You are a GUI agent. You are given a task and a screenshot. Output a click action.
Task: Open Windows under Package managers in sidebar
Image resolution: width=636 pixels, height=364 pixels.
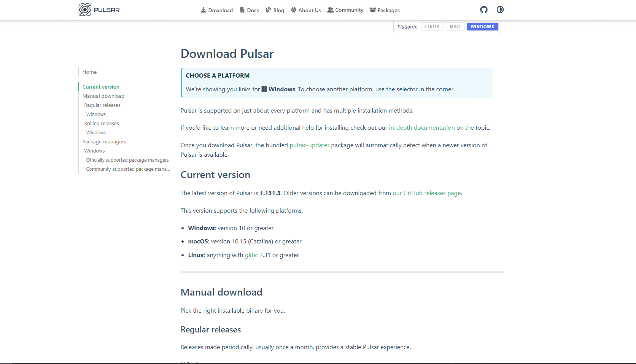[94, 151]
